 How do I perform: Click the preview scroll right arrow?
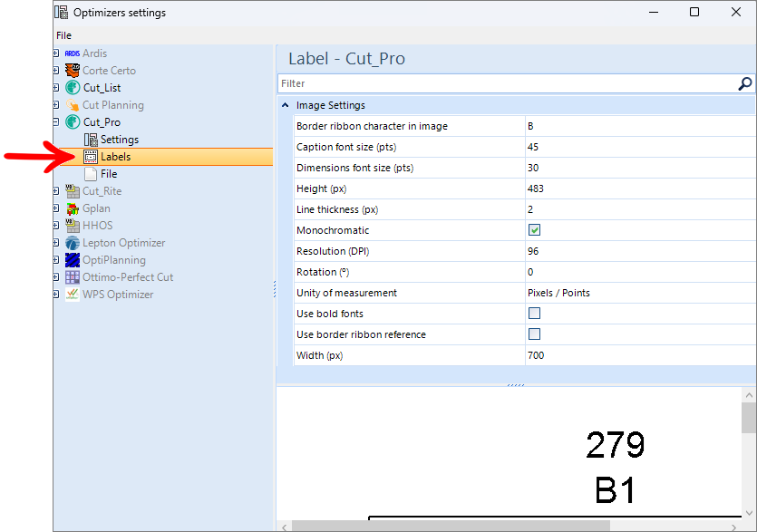[x=733, y=527]
